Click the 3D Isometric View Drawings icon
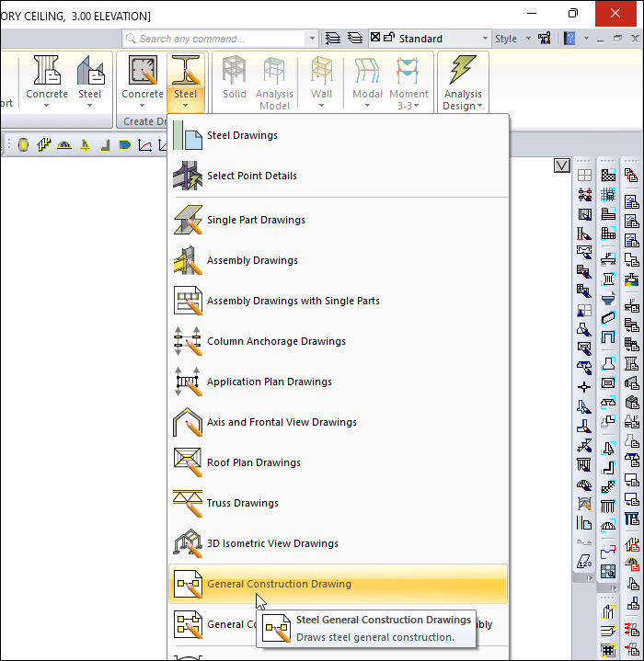This screenshot has height=661, width=644. (188, 544)
